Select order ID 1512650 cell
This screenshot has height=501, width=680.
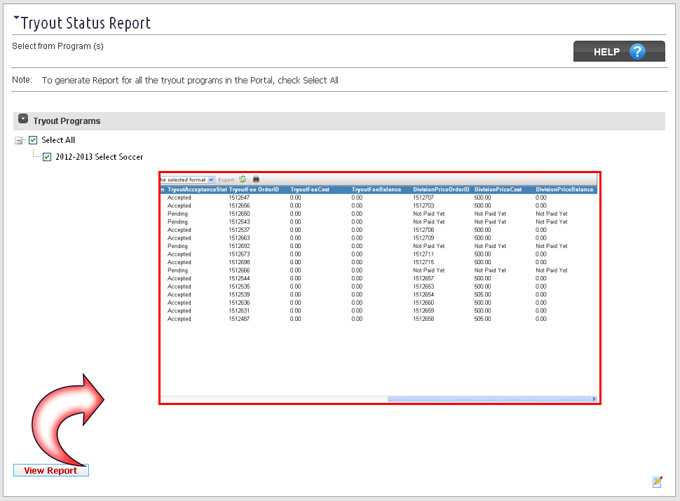click(x=239, y=214)
